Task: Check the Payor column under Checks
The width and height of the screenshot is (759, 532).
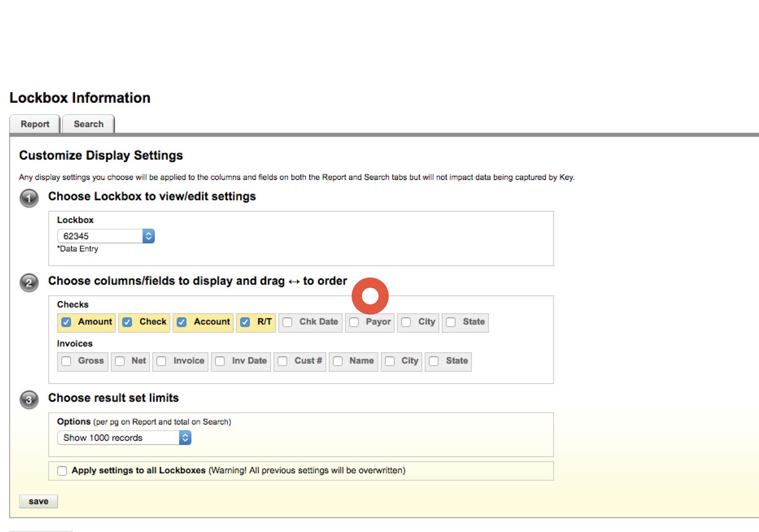Action: 354,322
